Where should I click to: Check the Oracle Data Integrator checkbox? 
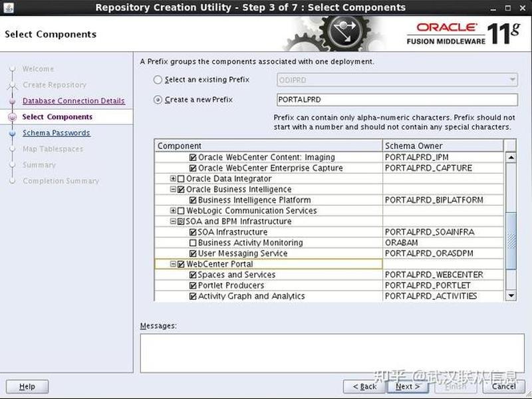point(181,179)
